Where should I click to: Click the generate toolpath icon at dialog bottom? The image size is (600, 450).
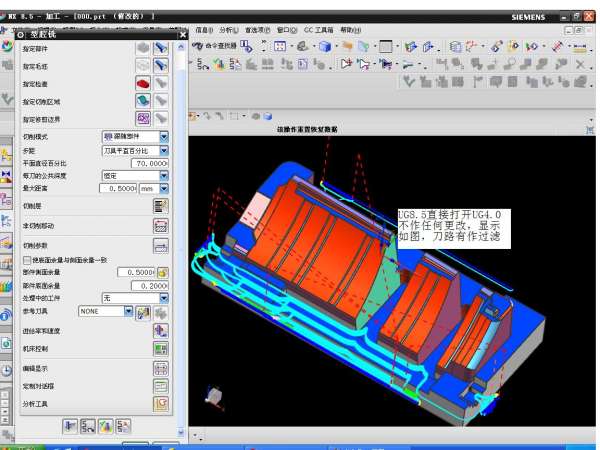pos(71,427)
